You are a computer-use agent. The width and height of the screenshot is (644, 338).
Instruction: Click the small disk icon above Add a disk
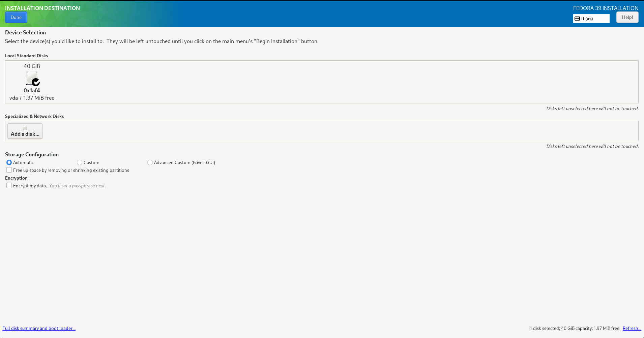click(x=25, y=128)
